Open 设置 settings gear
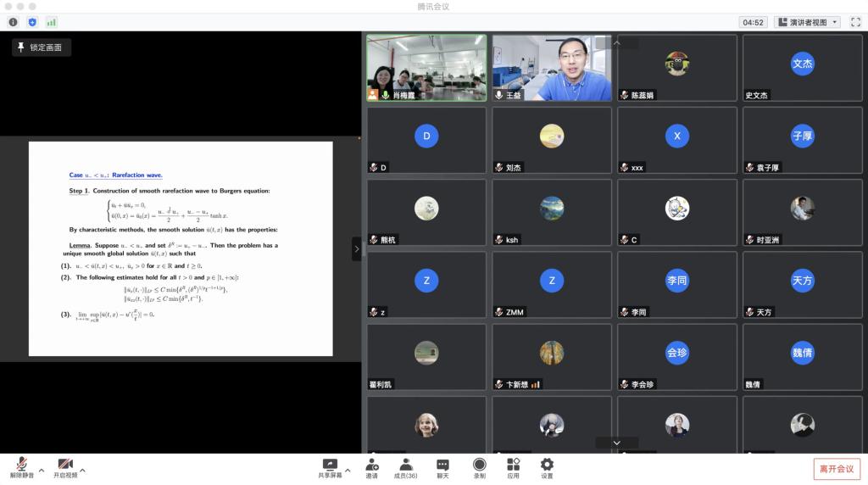The image size is (868, 485). pos(547,467)
